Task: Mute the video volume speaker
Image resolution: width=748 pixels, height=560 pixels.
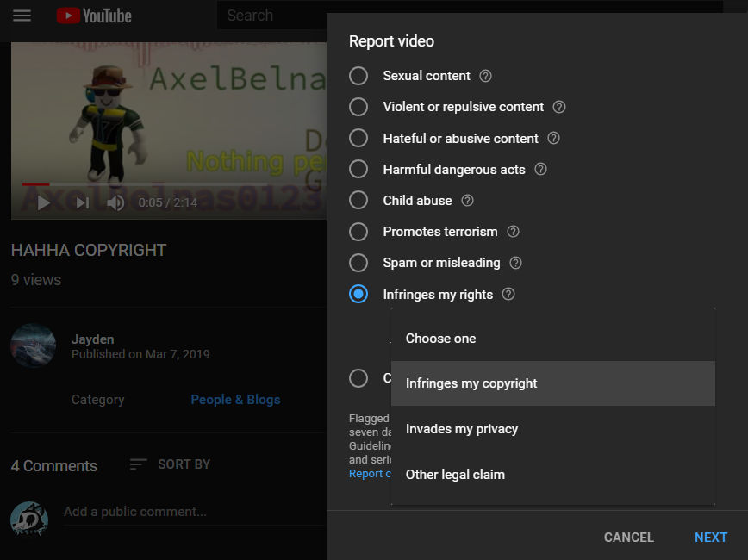Action: (x=115, y=202)
